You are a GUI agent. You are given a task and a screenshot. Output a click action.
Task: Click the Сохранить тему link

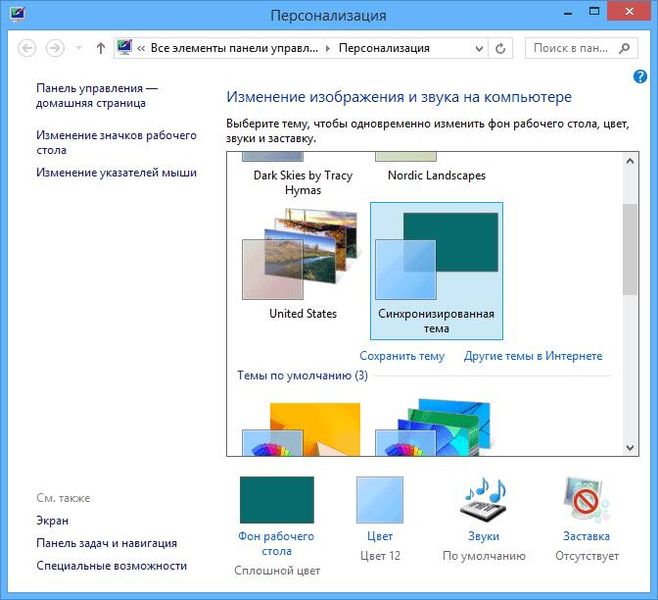point(402,356)
